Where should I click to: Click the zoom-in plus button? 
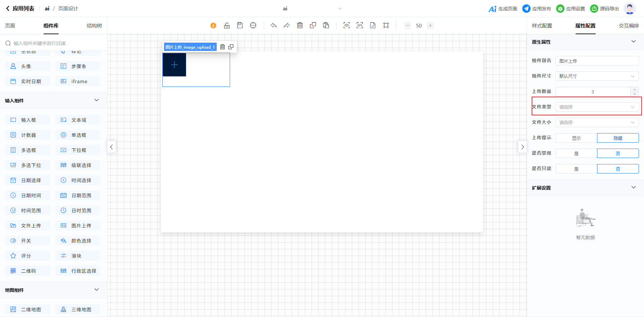tap(430, 25)
